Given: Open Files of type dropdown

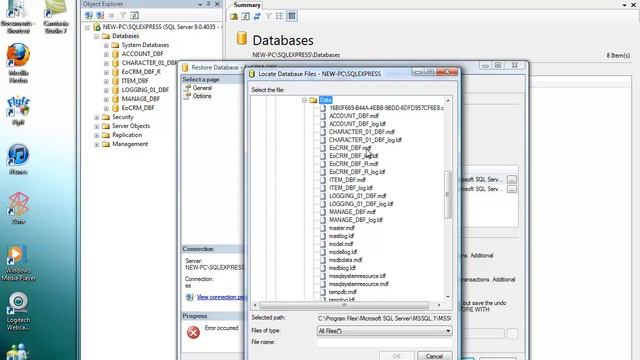Looking at the screenshot, I should (x=384, y=331).
